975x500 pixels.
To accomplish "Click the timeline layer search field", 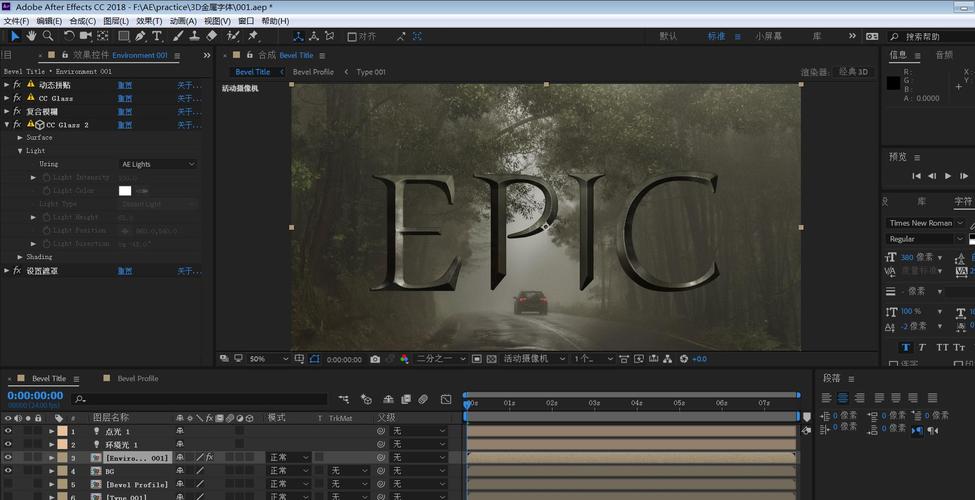I will 200,399.
